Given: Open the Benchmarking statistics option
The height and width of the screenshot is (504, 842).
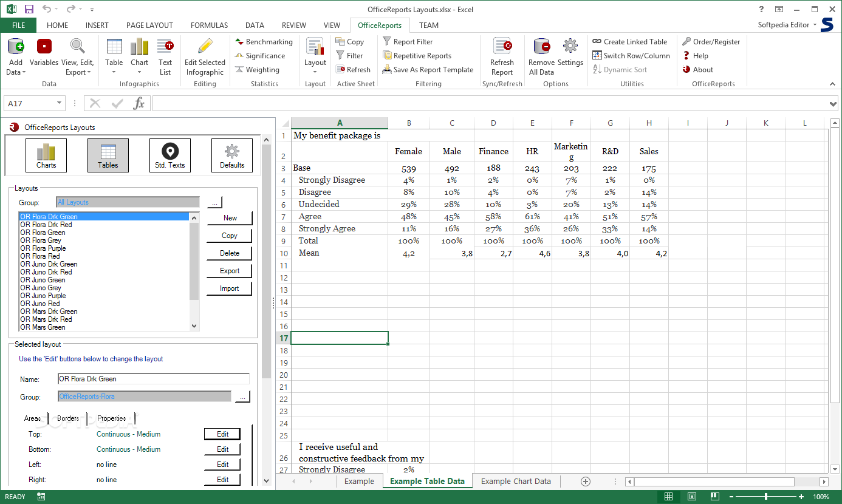Looking at the screenshot, I should tap(264, 42).
